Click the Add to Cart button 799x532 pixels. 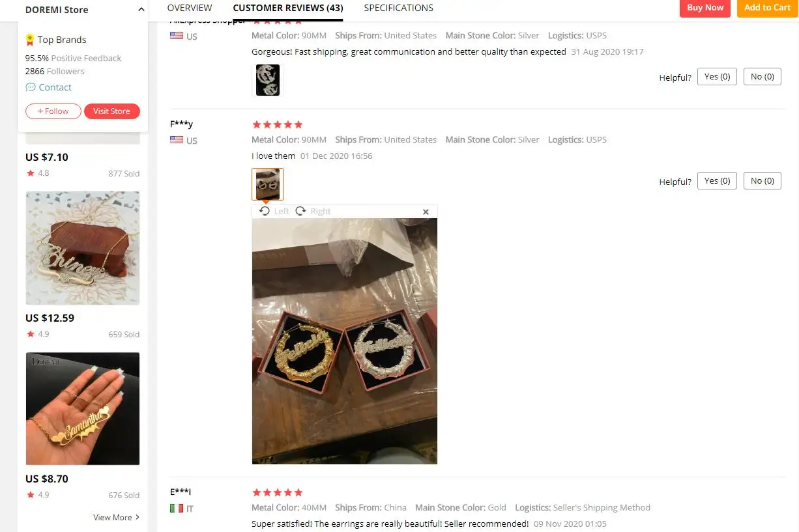click(x=767, y=8)
